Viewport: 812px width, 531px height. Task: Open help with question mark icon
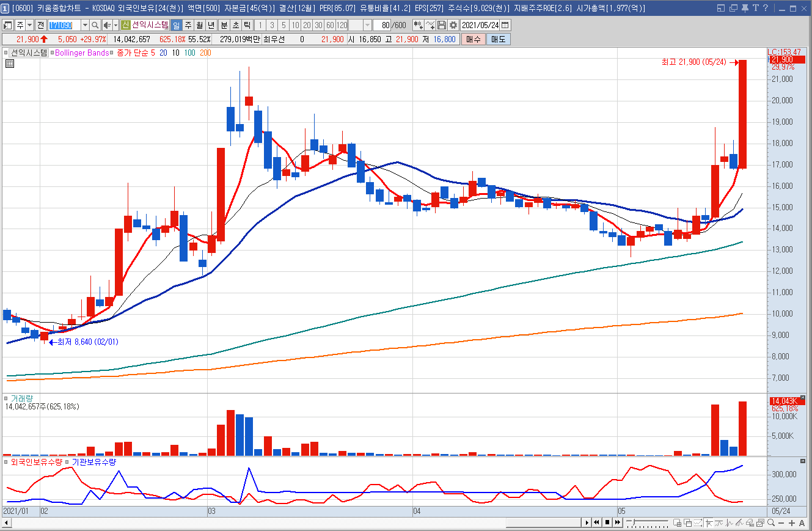coord(765,8)
